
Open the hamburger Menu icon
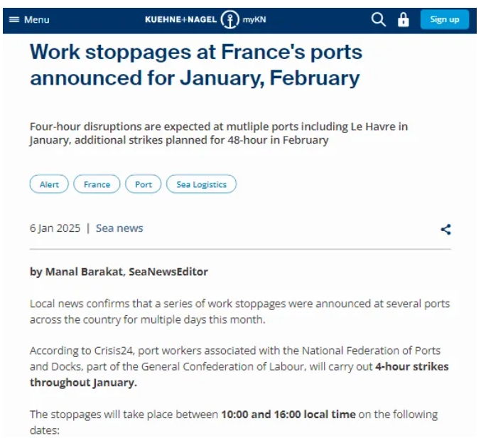(x=14, y=20)
